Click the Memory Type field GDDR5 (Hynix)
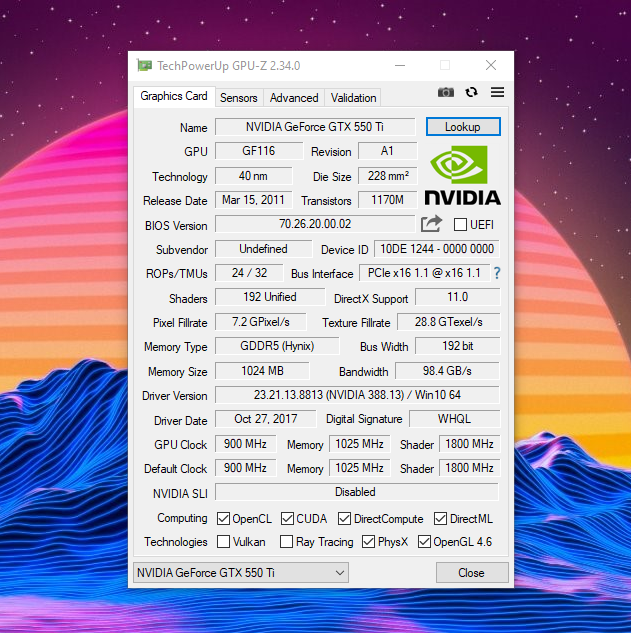The image size is (631, 633). [277, 346]
